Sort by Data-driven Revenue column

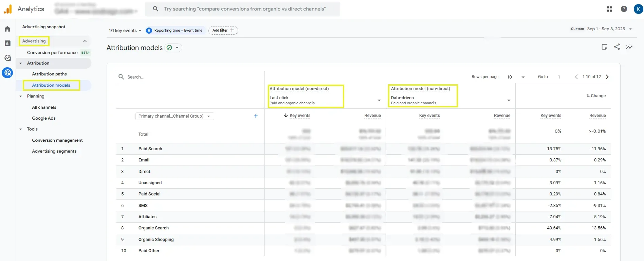click(502, 116)
